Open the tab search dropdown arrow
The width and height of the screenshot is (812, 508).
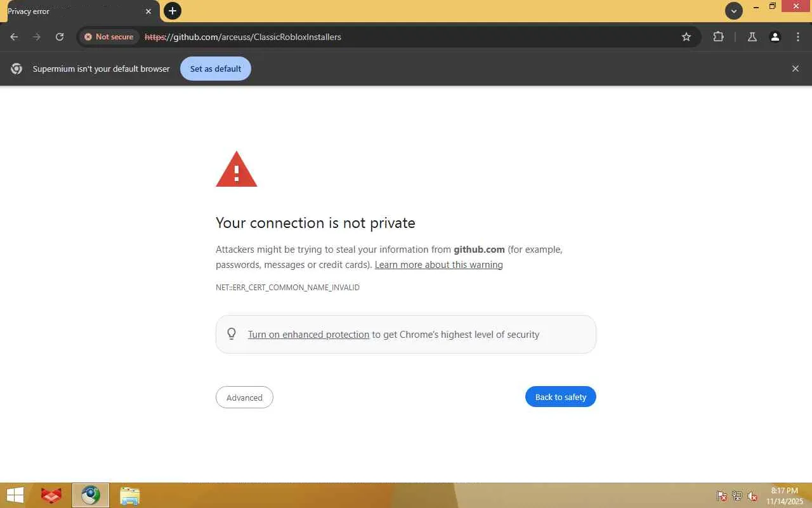click(x=734, y=11)
